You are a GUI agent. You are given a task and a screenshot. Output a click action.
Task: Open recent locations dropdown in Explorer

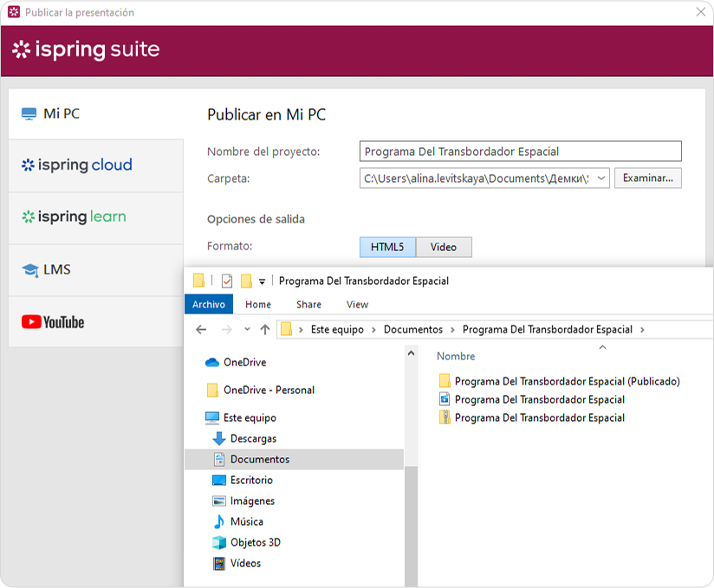247,329
